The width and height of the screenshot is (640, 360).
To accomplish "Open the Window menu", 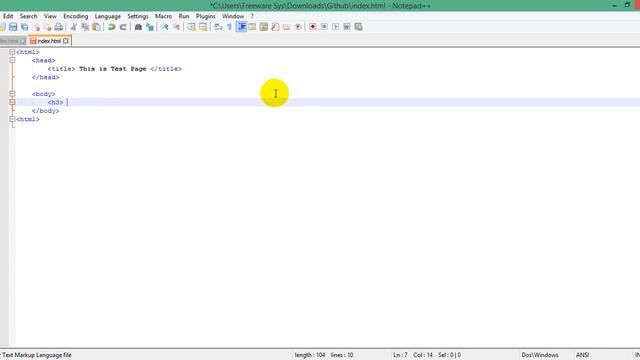I will pyautogui.click(x=233, y=16).
